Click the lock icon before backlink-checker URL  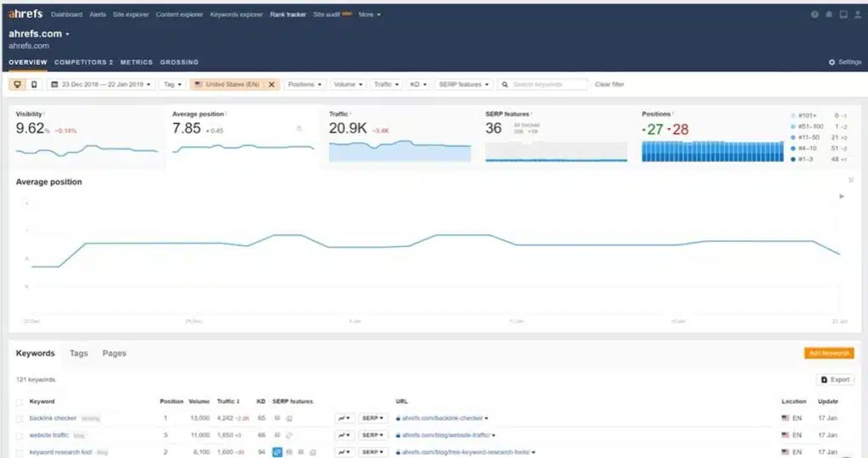(x=398, y=418)
